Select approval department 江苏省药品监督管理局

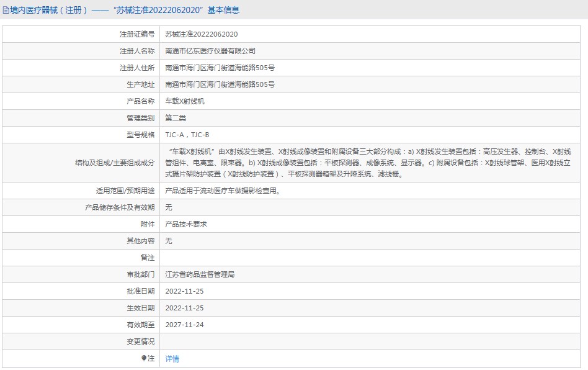[x=200, y=274]
